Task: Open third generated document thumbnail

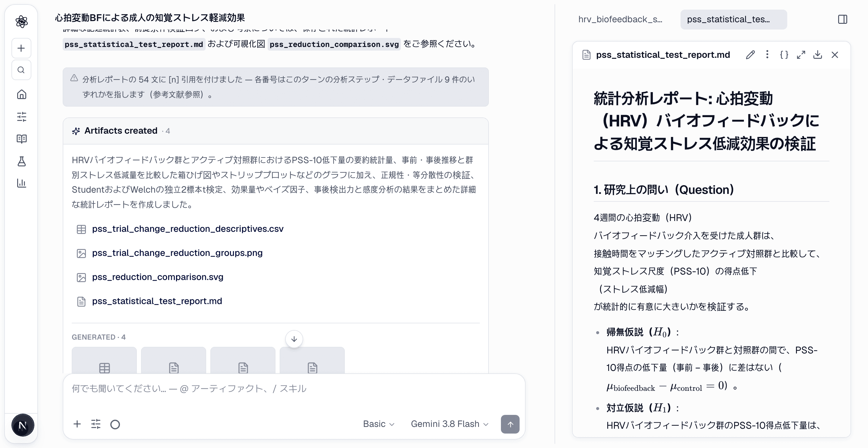Action: click(x=243, y=360)
